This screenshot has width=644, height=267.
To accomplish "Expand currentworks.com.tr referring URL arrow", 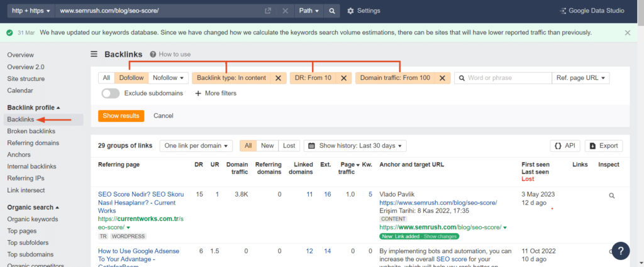I will 128,227.
